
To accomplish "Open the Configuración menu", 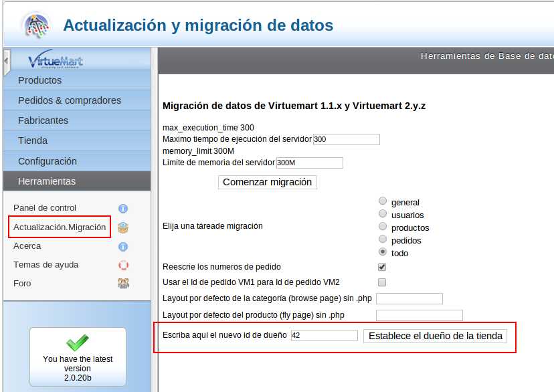I will [77, 161].
